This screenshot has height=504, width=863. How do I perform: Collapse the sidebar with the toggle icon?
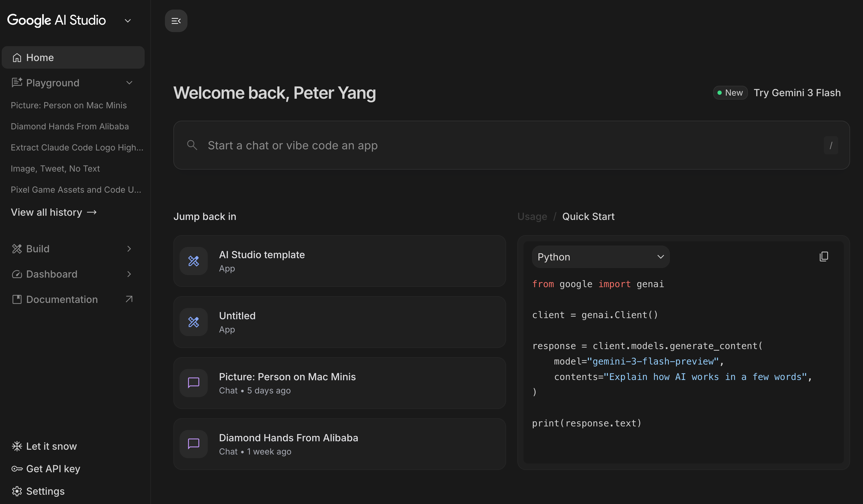point(176,21)
